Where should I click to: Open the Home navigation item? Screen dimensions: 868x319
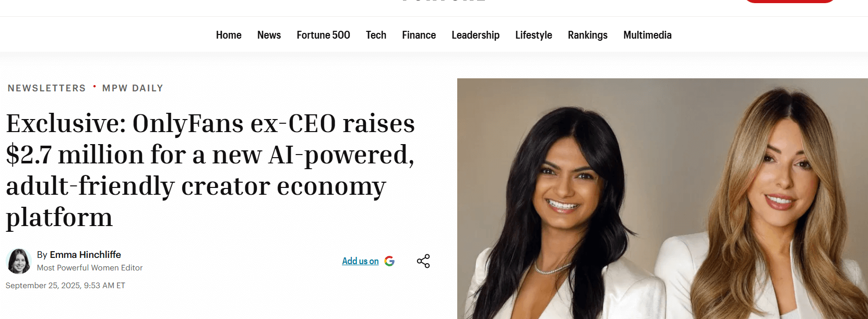229,35
